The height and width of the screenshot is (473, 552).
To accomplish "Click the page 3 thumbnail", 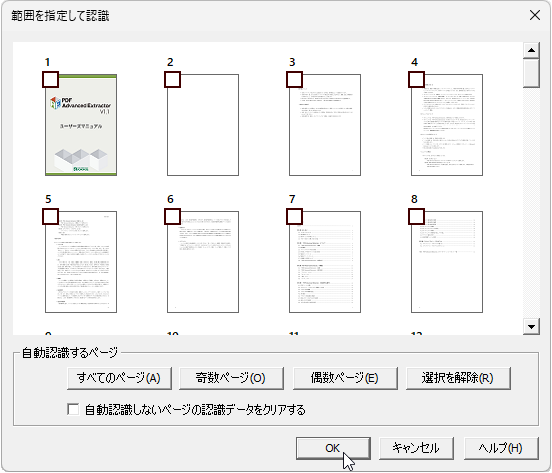I will tap(325, 125).
